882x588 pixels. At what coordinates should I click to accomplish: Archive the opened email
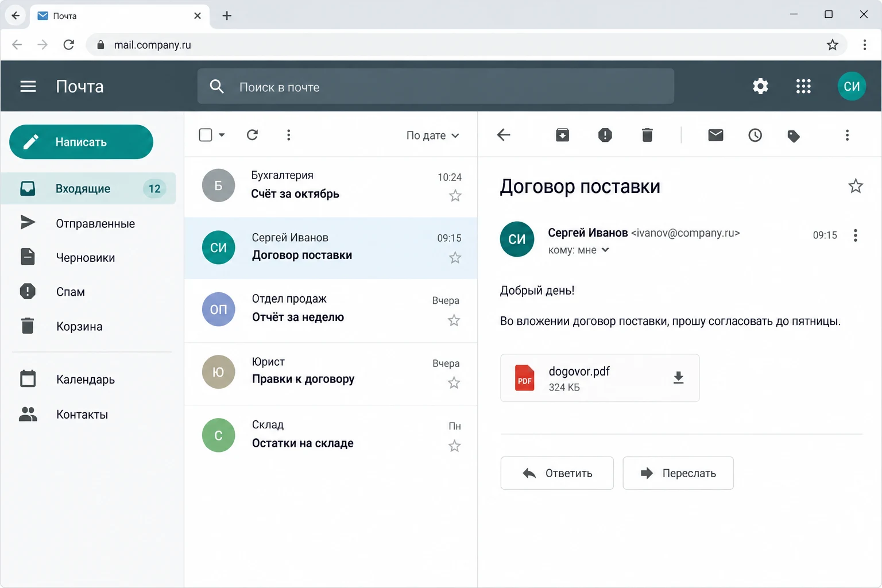pos(562,135)
